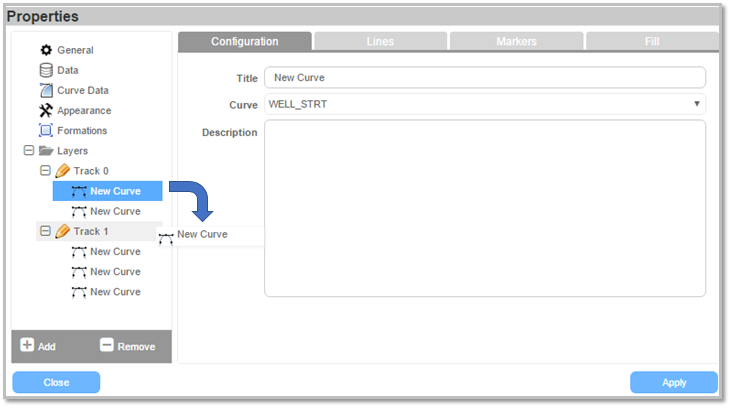
Task: Click the Apply button
Action: coord(674,382)
